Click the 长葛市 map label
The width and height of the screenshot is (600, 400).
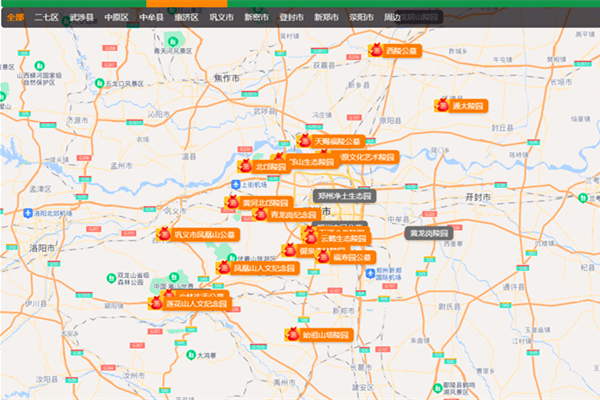pyautogui.click(x=361, y=367)
